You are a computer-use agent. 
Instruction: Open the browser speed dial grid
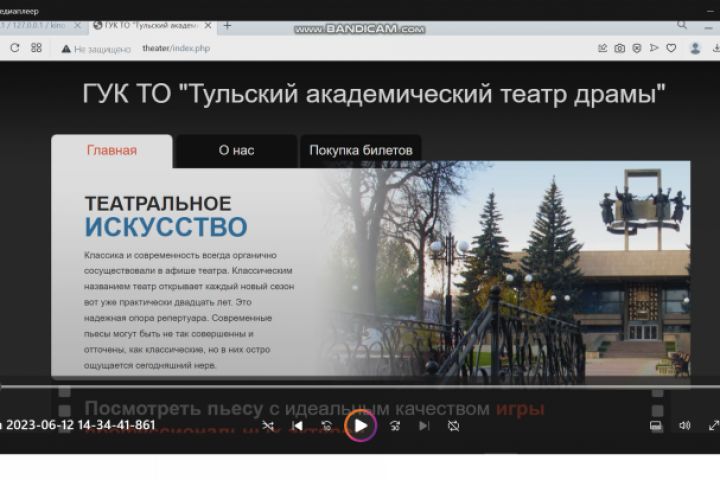[36, 48]
